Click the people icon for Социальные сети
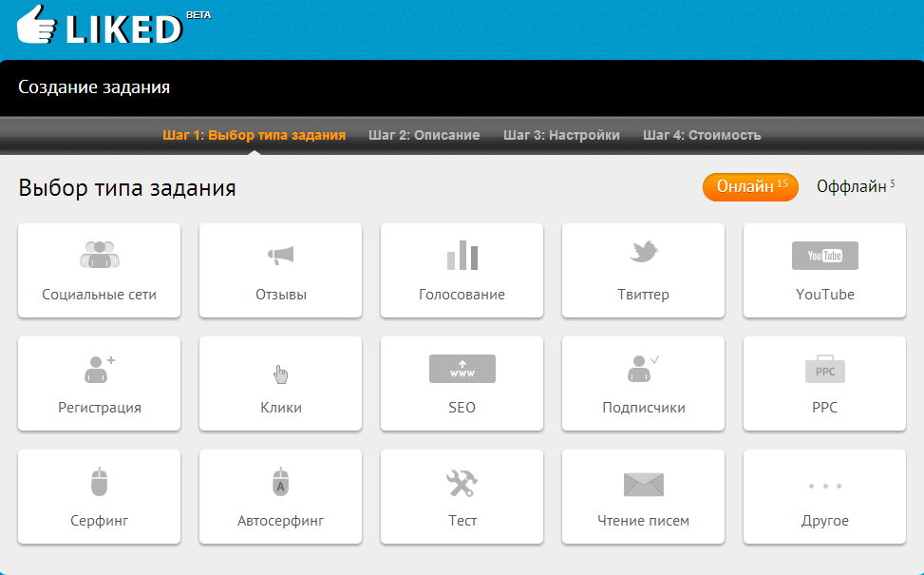 click(x=100, y=255)
